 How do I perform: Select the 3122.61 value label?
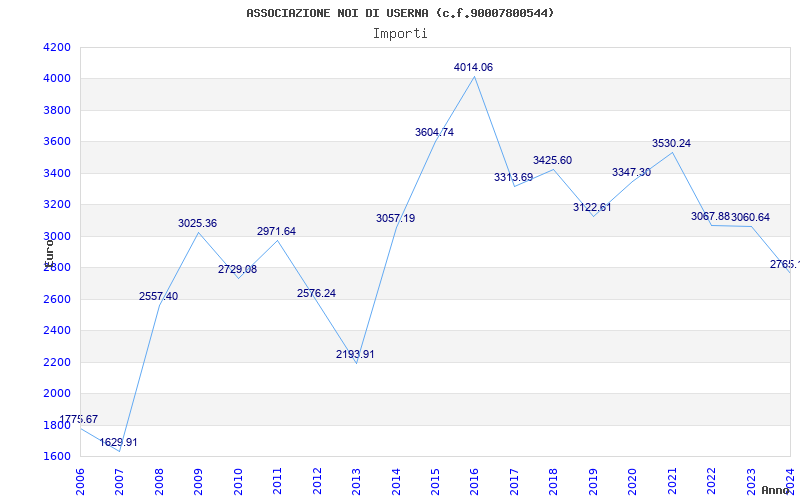click(x=592, y=207)
